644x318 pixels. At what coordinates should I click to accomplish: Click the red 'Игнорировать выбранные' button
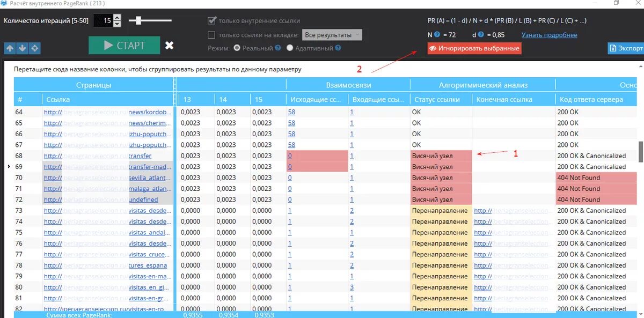pyautogui.click(x=474, y=48)
